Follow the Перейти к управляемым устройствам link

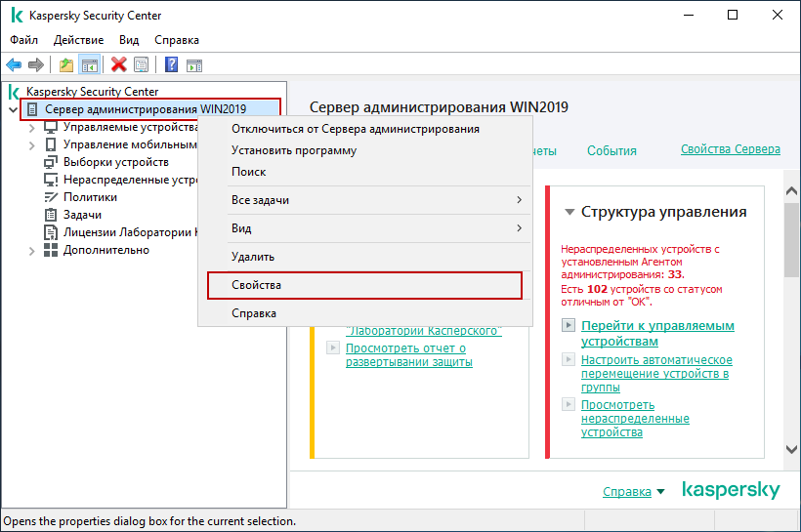pos(657,333)
